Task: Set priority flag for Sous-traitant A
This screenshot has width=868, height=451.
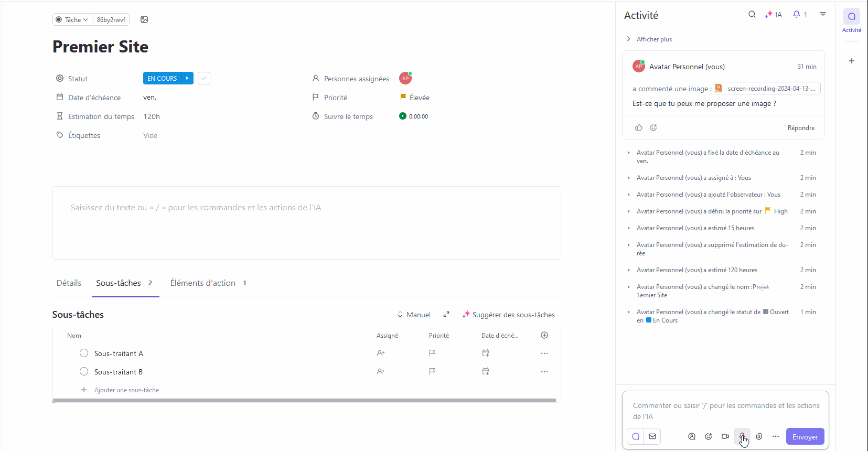Action: (432, 353)
